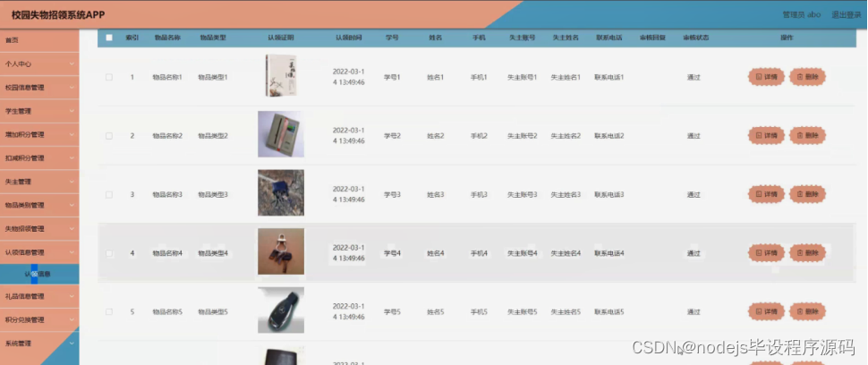This screenshot has height=365, width=868.
Task: Open 详情 for row 物品名称4
Action: point(766,253)
